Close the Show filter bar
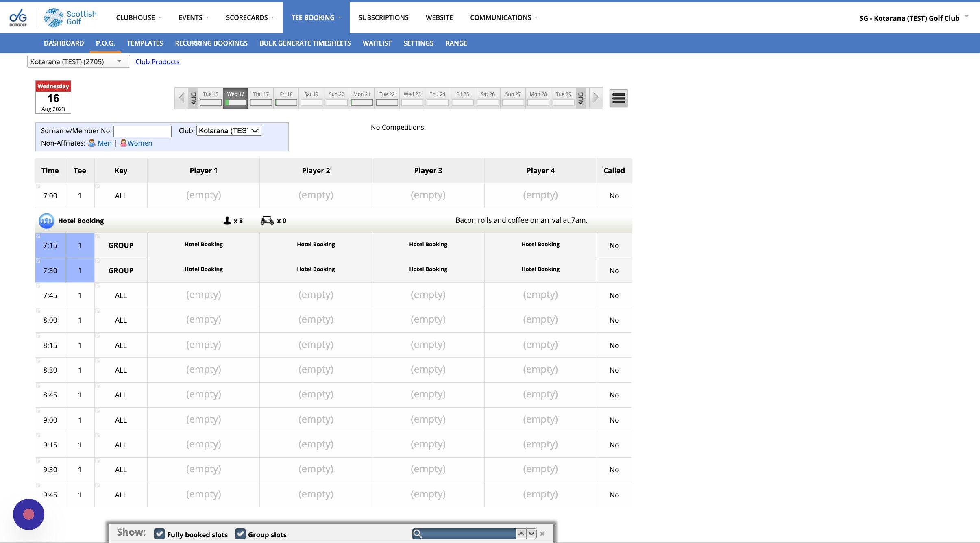The image size is (980, 543). click(x=542, y=534)
